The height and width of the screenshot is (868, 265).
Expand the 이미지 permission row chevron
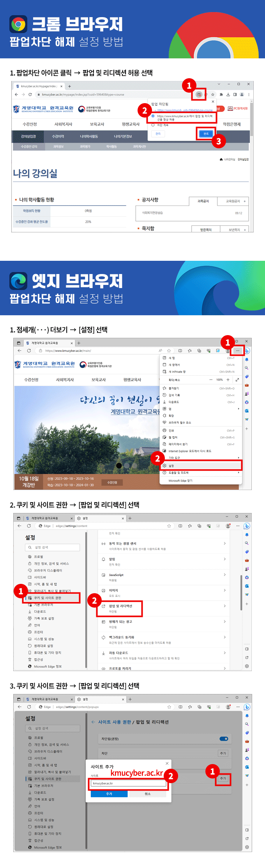(x=225, y=590)
